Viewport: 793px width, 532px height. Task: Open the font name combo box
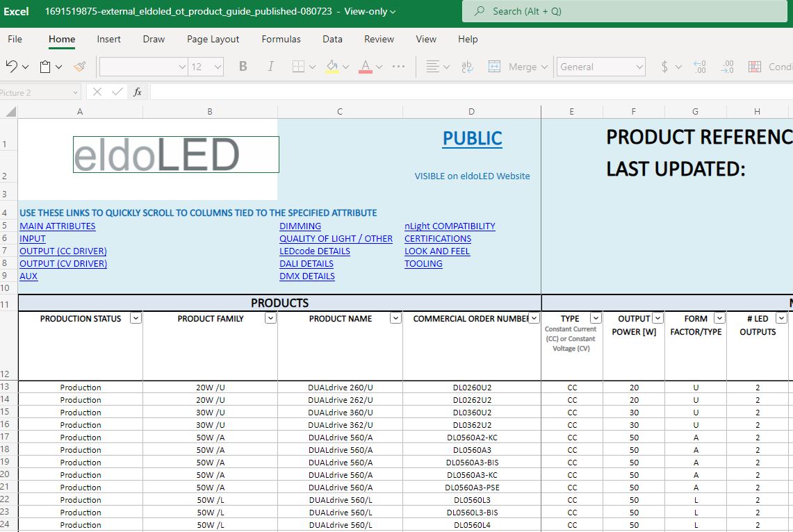click(x=144, y=67)
